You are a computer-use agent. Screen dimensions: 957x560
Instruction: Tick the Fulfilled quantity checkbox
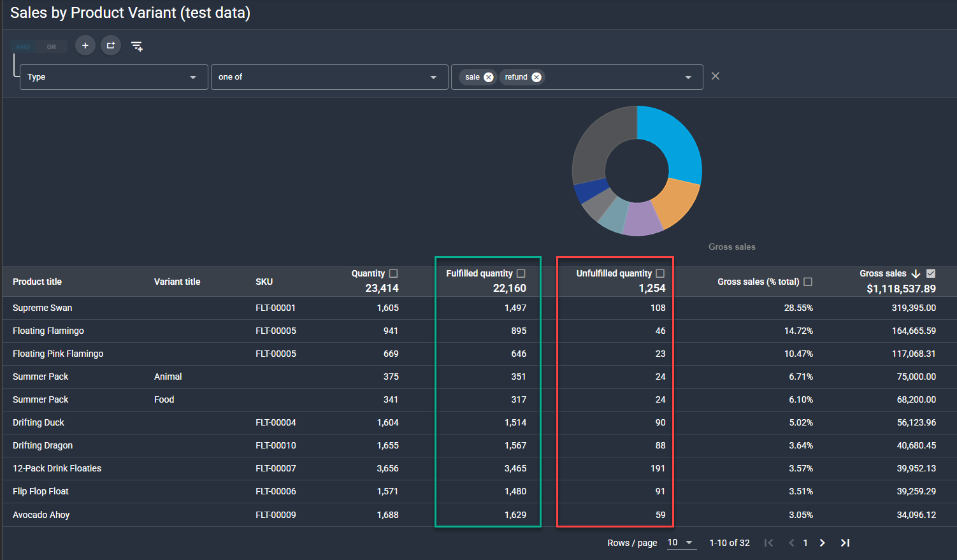pyautogui.click(x=521, y=273)
